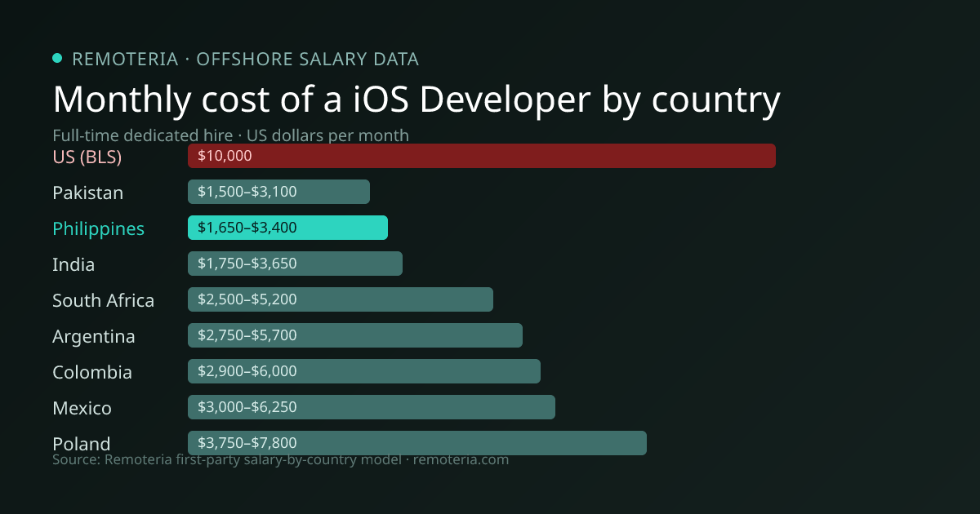Click the $3,000–$6,250 bar
Viewport: 980px width, 514px height.
click(372, 407)
